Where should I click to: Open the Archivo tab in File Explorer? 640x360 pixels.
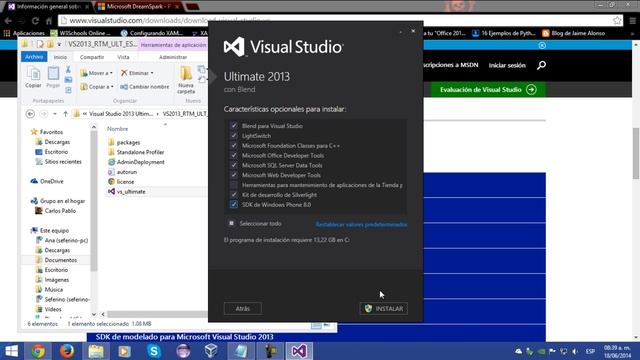34,57
